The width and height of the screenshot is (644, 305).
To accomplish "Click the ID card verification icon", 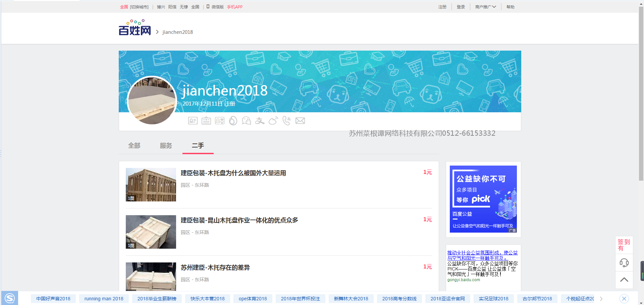I will [193, 121].
